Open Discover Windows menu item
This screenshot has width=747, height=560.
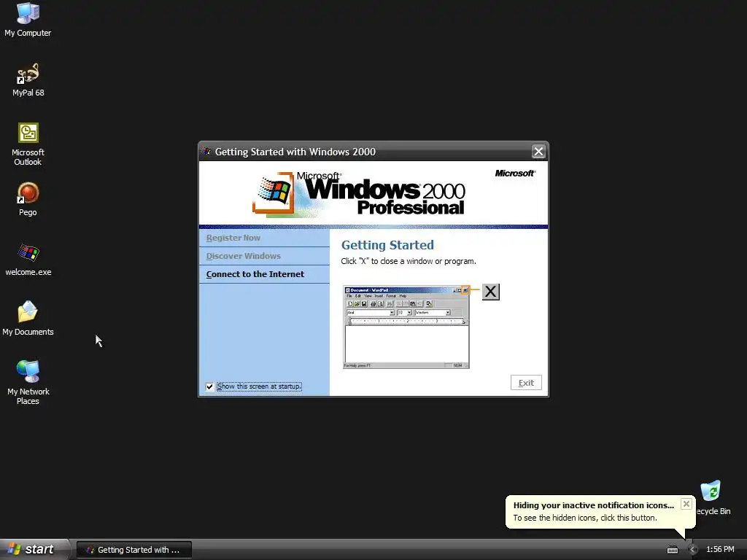pos(264,256)
